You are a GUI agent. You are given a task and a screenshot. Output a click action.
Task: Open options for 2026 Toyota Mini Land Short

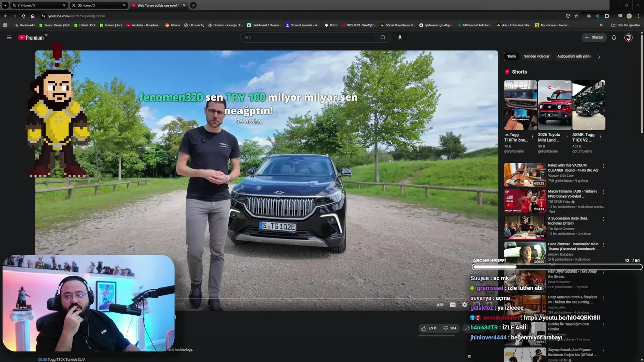click(x=567, y=136)
